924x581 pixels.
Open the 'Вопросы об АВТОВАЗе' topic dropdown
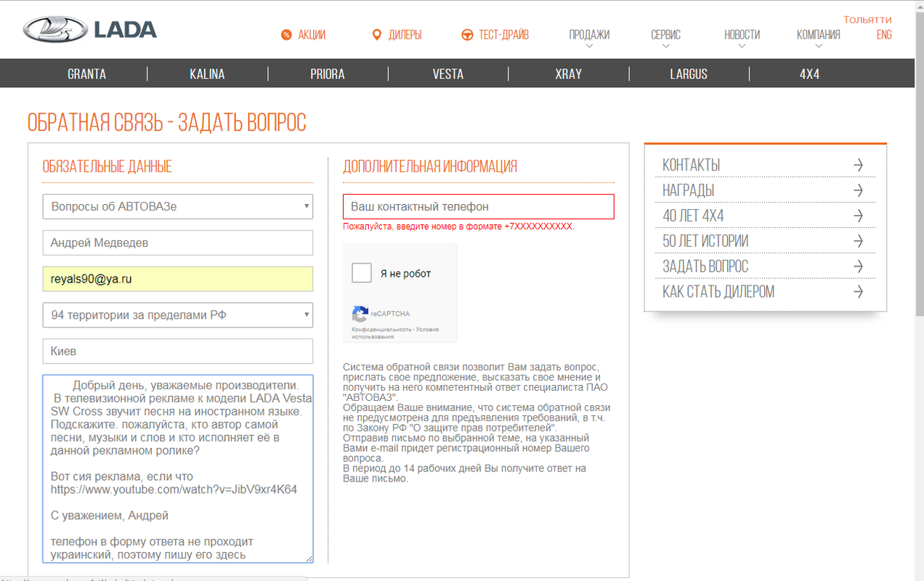click(x=178, y=206)
